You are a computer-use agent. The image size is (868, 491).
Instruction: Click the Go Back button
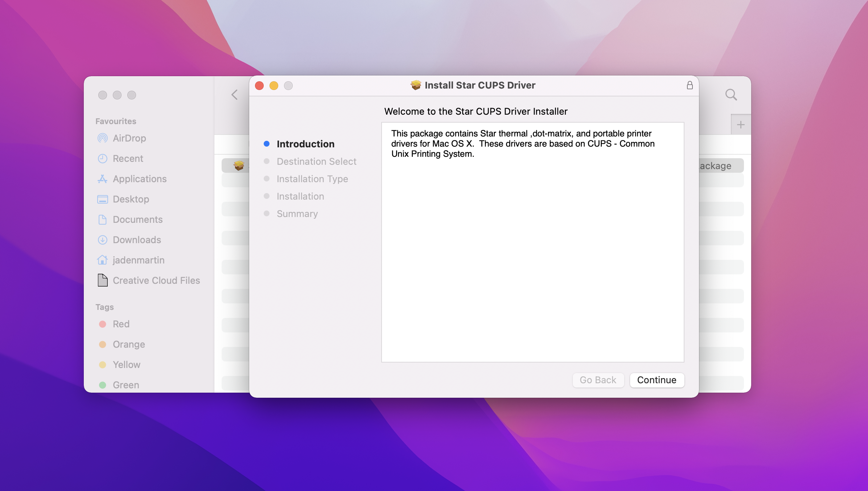pyautogui.click(x=598, y=380)
